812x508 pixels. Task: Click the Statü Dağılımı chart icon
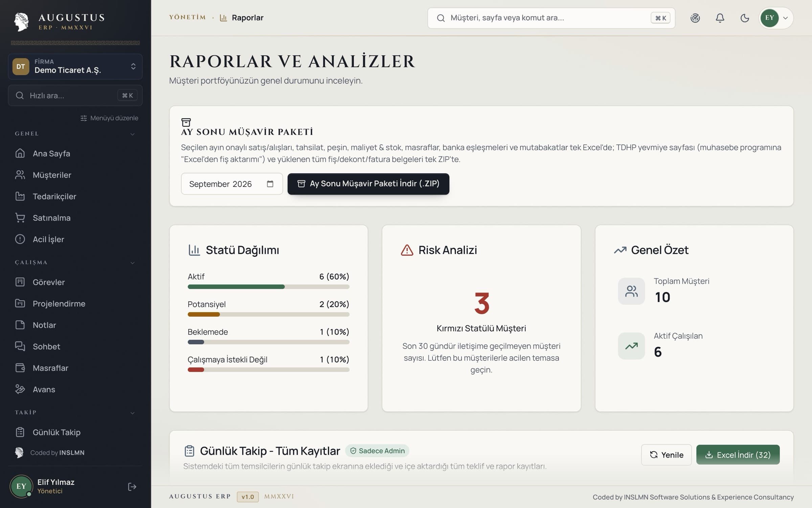click(194, 250)
